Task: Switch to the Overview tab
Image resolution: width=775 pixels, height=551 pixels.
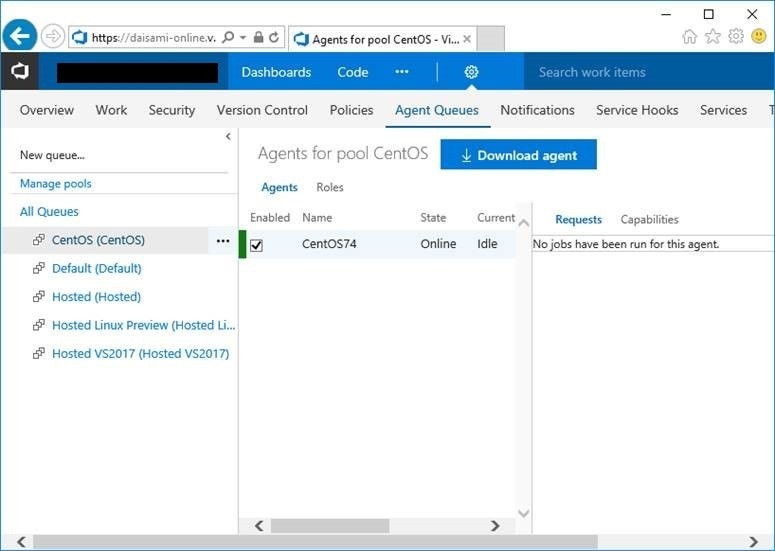Action: pos(47,110)
